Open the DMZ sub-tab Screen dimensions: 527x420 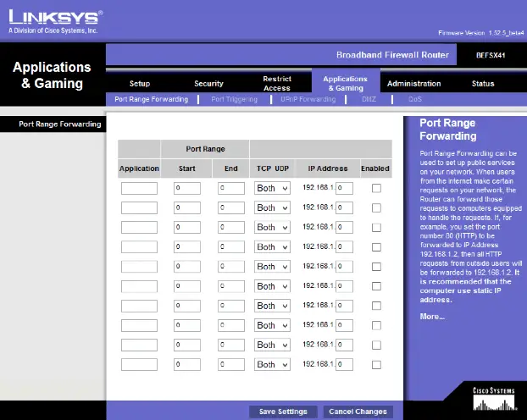pyautogui.click(x=369, y=99)
